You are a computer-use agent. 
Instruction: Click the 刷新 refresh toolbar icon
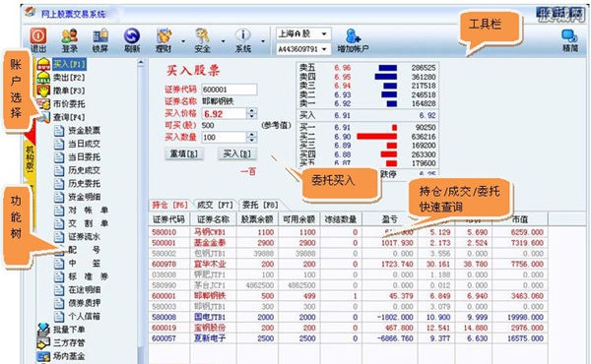pyautogui.click(x=132, y=40)
